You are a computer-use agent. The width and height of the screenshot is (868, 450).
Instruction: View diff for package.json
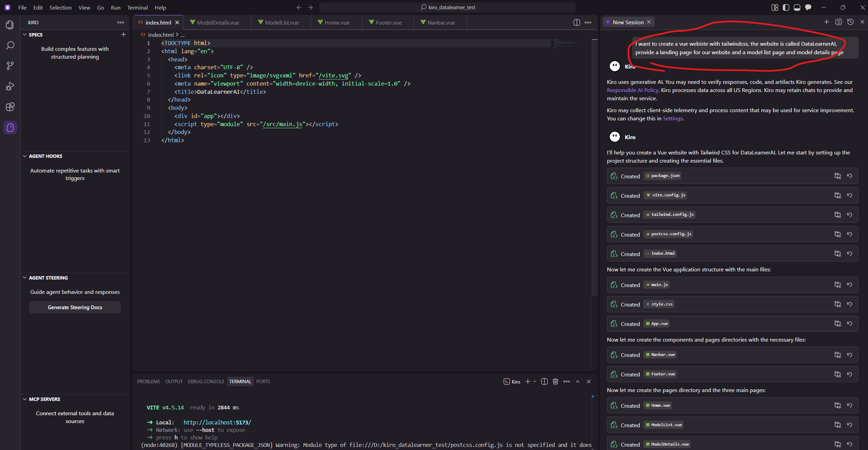tap(837, 176)
